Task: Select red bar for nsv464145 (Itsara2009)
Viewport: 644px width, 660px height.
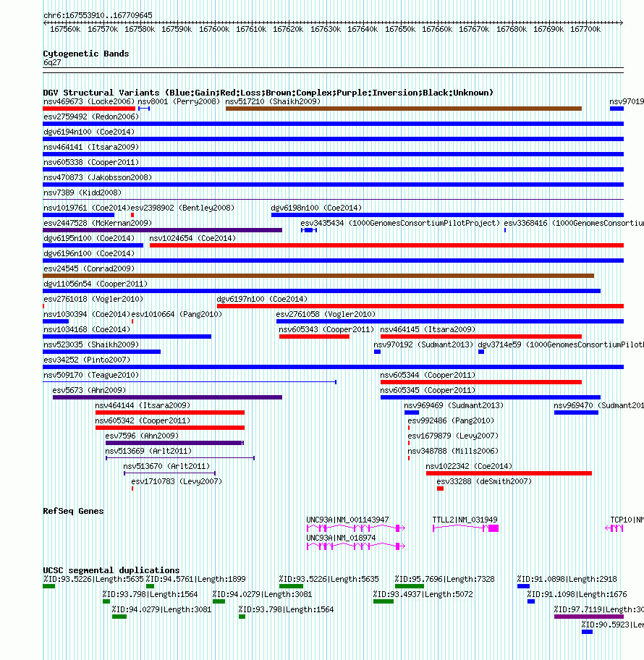Action: point(481,337)
